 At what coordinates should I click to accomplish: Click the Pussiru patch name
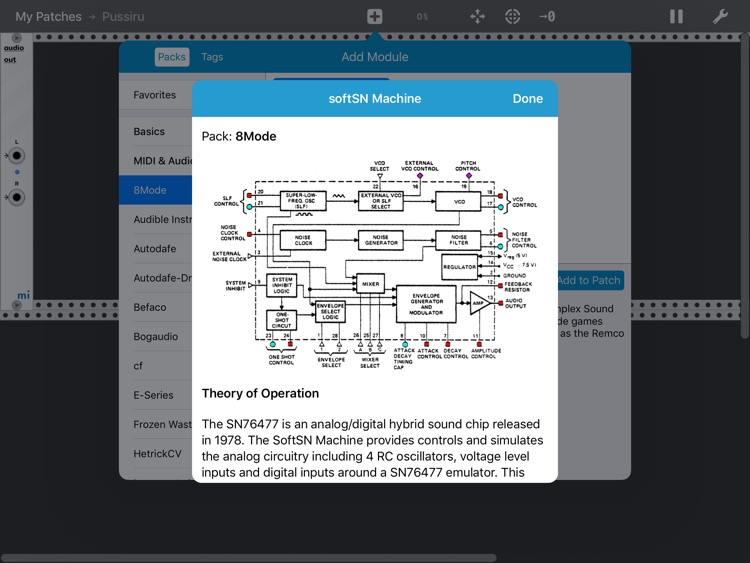(123, 17)
